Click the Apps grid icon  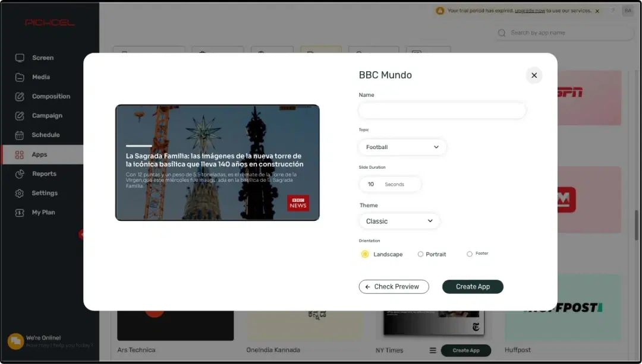click(x=20, y=154)
